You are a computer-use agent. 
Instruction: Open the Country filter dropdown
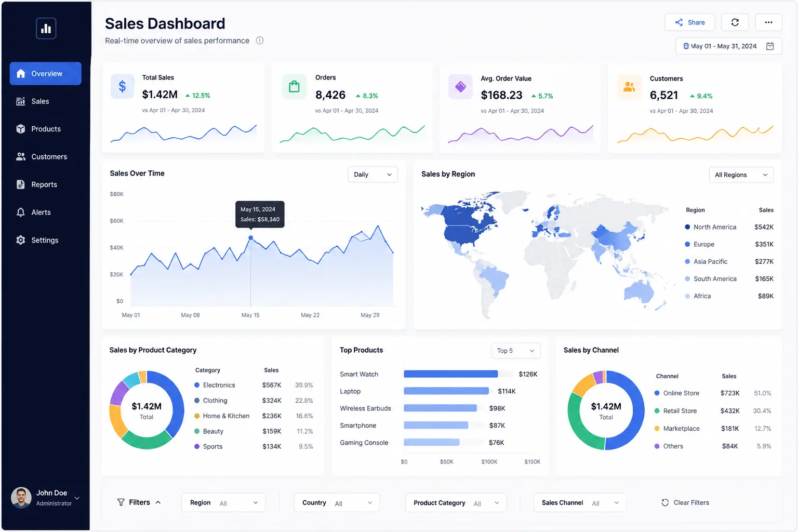pos(337,502)
